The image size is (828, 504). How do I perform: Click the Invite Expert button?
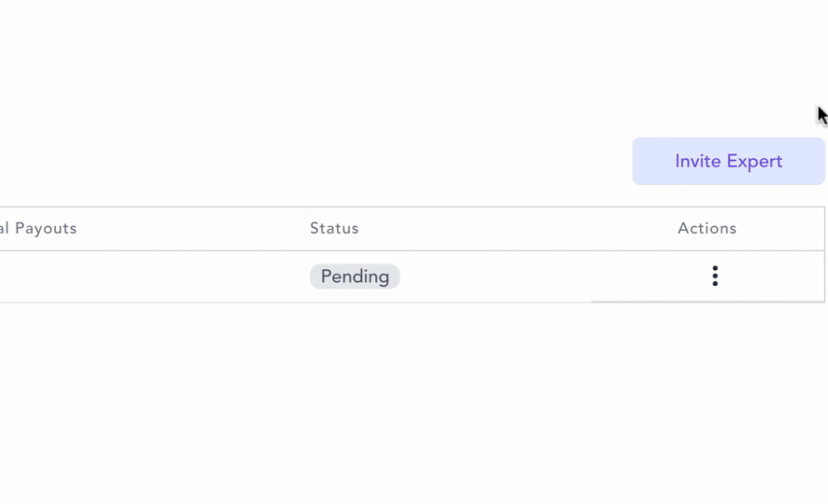[x=728, y=161]
